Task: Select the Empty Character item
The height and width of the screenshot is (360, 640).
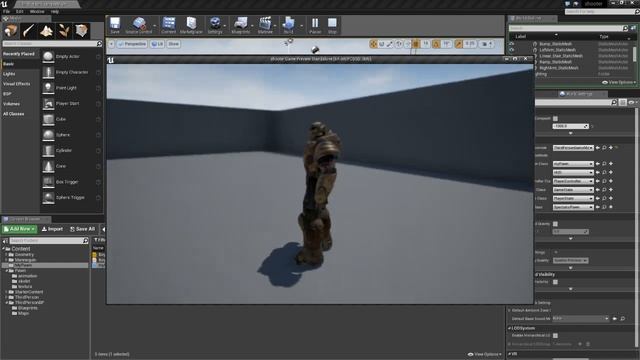Action: (x=71, y=72)
